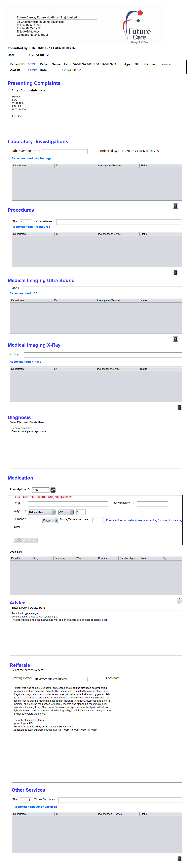Click Recommended Lab Testings link
This screenshot has height=868, width=187.
(31, 158)
